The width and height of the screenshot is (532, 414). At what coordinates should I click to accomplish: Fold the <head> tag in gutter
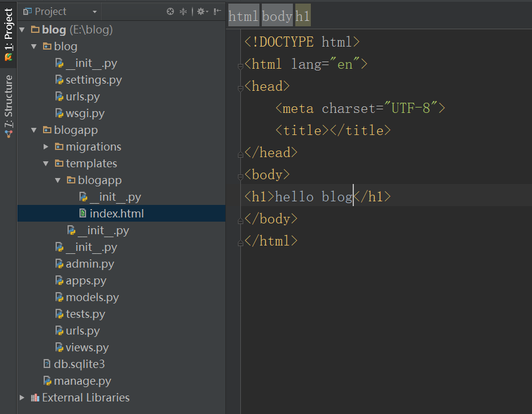pos(240,88)
